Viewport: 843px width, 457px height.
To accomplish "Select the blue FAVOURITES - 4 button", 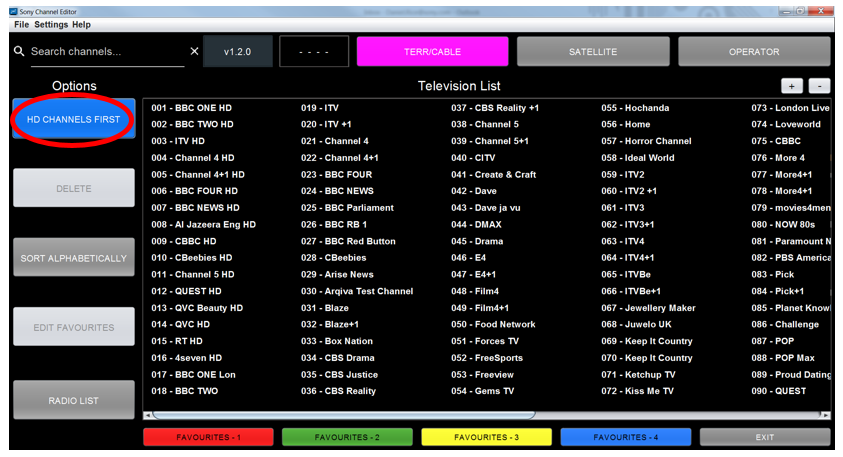I will [625, 437].
